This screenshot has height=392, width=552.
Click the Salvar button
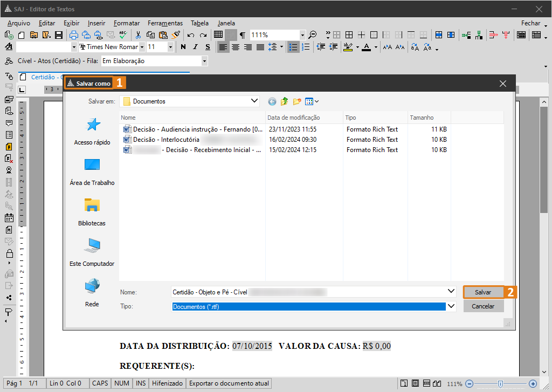tap(483, 292)
